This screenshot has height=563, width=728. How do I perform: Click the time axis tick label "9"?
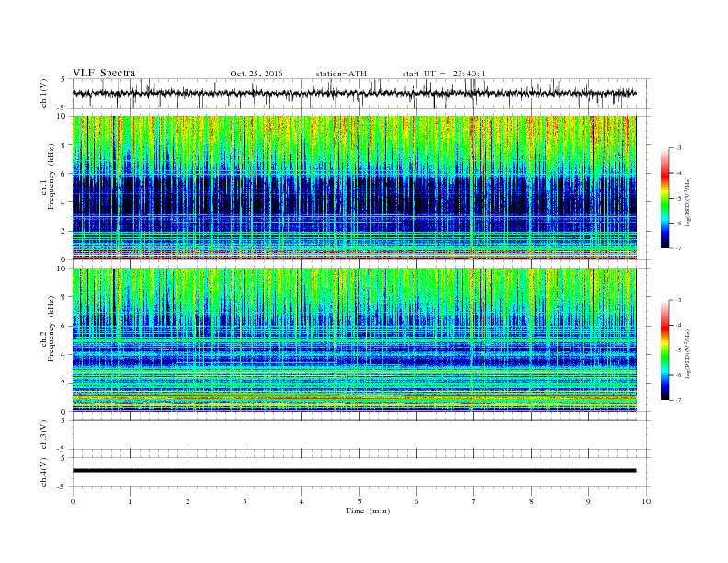point(588,501)
